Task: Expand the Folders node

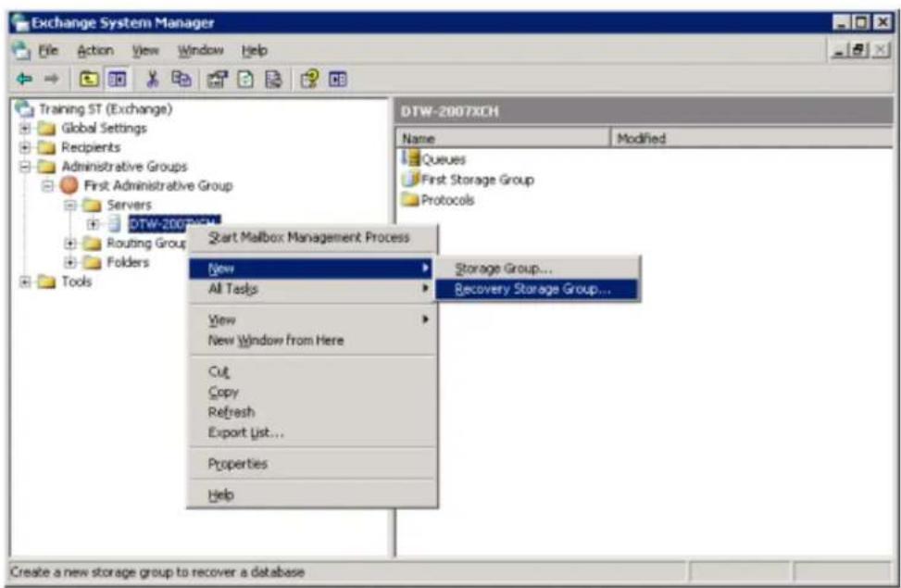Action: 70,262
